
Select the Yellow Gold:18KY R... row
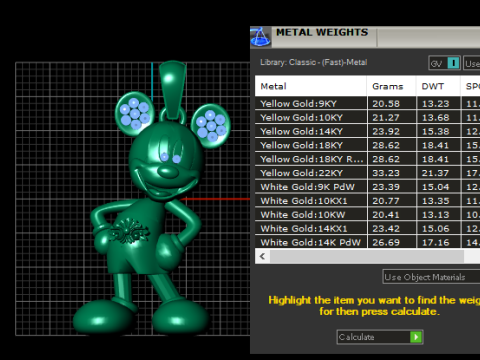point(368,159)
